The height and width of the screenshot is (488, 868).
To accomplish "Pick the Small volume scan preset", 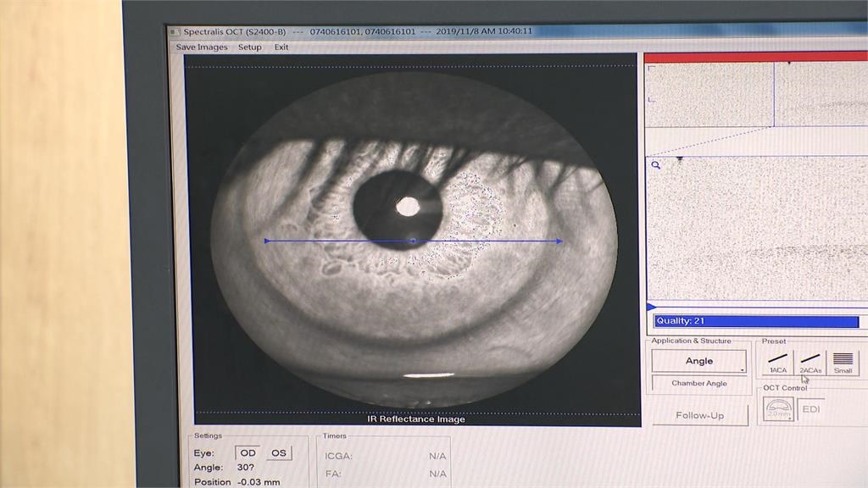I will (x=843, y=362).
